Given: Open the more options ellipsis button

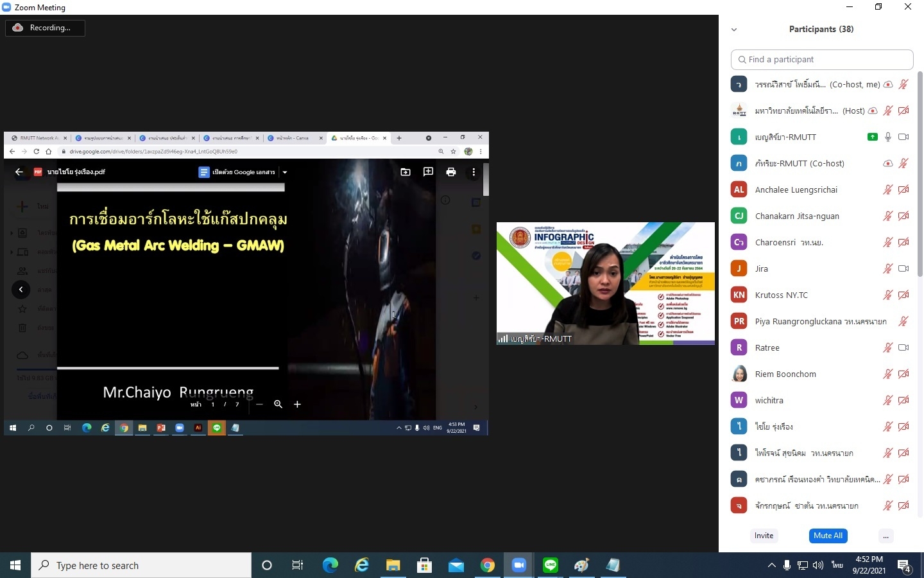Looking at the screenshot, I should click(886, 536).
